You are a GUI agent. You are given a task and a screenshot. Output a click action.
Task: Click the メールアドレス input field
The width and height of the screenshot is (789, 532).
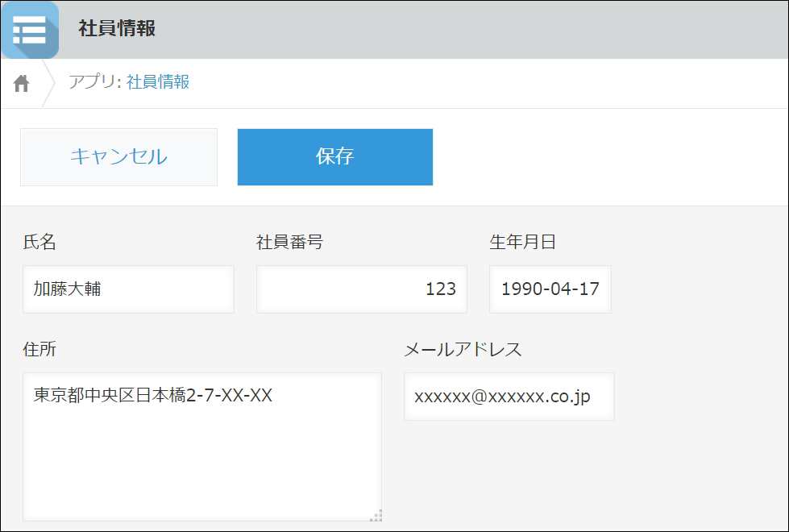pos(509,397)
